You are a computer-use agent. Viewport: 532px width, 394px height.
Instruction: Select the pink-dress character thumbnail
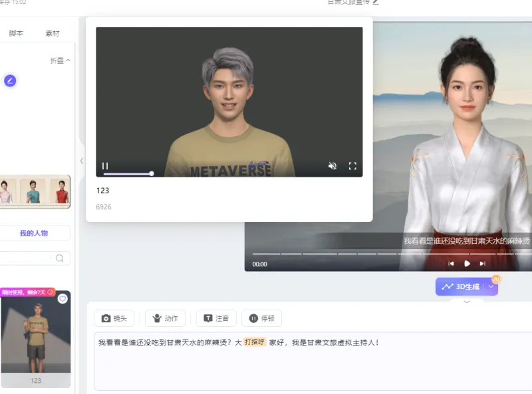click(x=7, y=191)
